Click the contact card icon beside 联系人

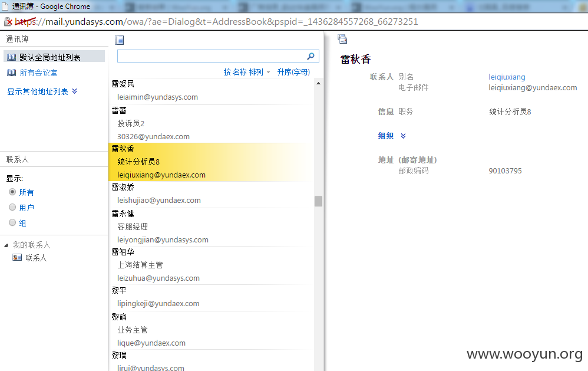click(17, 258)
